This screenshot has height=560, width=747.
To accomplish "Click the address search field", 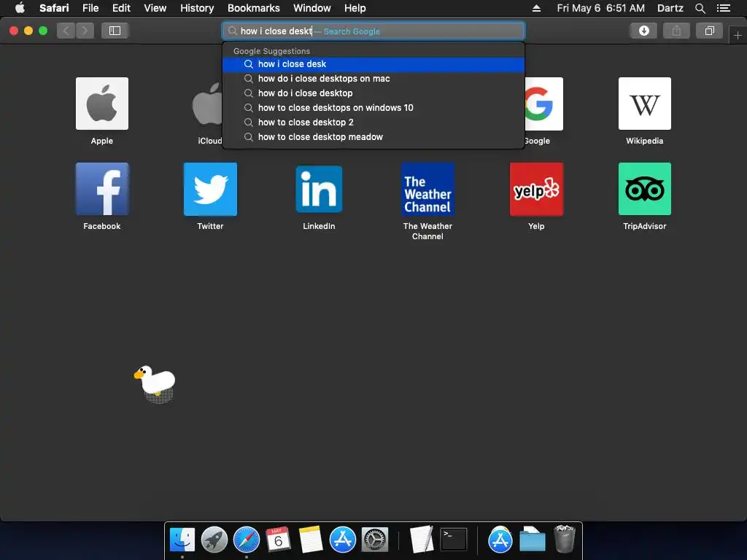I will click(373, 31).
